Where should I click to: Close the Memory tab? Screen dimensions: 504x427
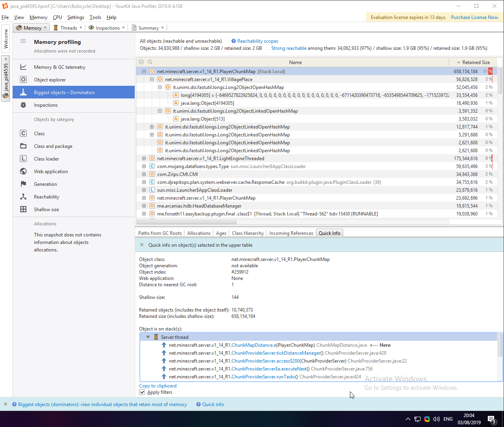(45, 28)
